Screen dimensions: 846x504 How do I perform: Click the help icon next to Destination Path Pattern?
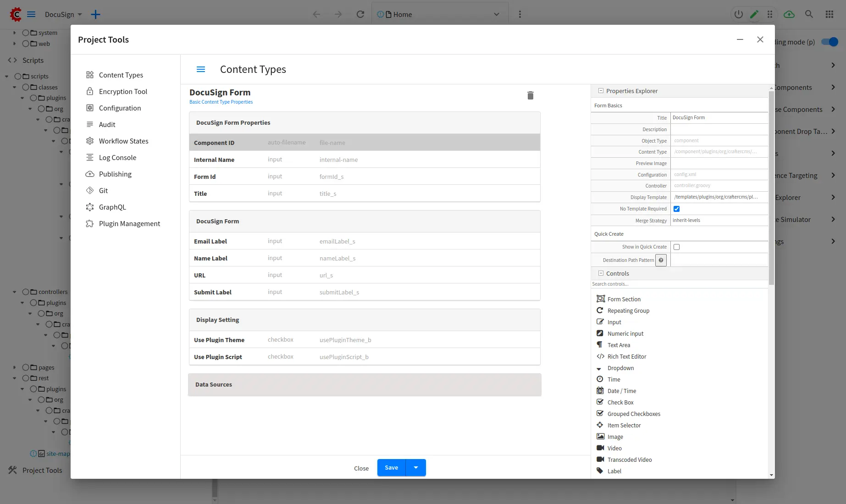(661, 260)
